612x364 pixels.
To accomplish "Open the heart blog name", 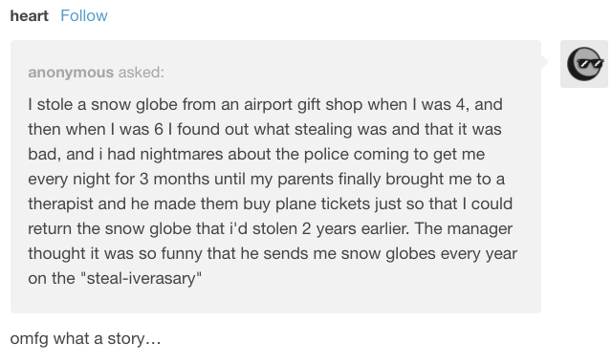I will pos(30,16).
